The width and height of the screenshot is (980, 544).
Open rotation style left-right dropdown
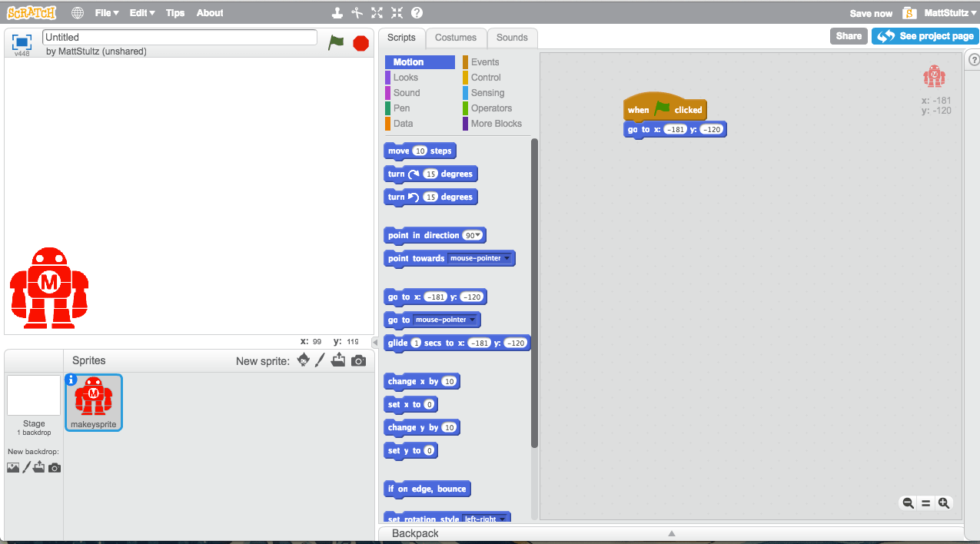tap(486, 519)
